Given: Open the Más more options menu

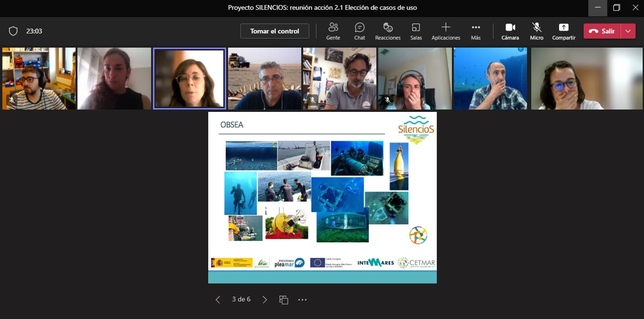Looking at the screenshot, I should (x=476, y=31).
